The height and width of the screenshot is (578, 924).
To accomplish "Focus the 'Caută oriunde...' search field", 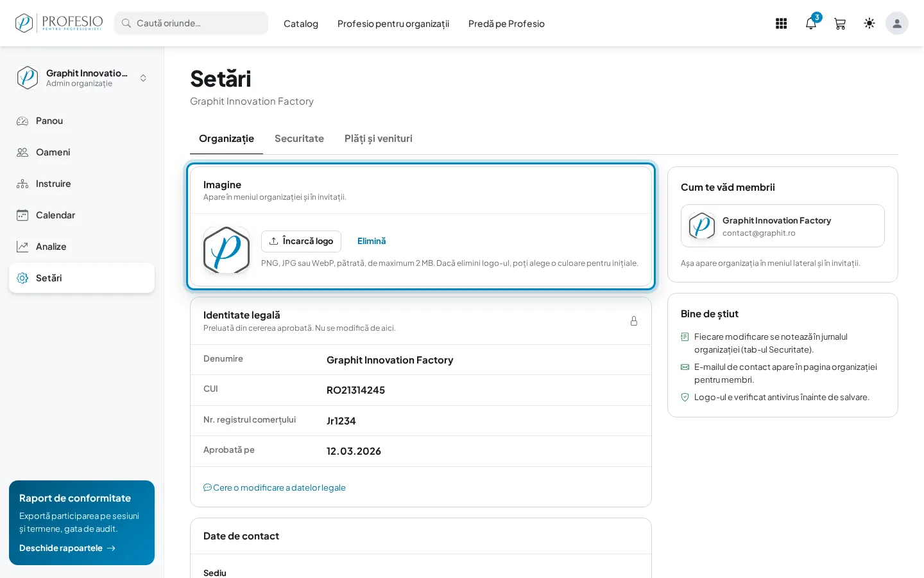I will (x=191, y=23).
